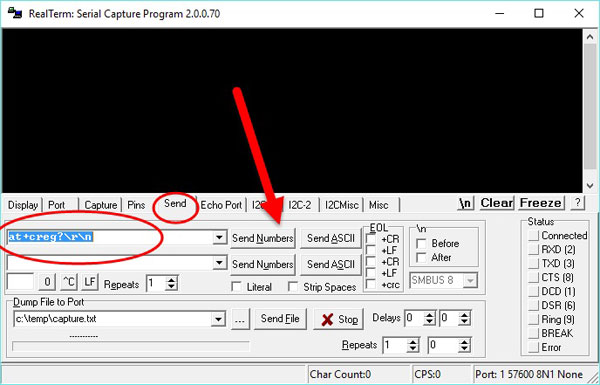Open the I2CMisc tab
The width and height of the screenshot is (600, 385).
click(342, 205)
